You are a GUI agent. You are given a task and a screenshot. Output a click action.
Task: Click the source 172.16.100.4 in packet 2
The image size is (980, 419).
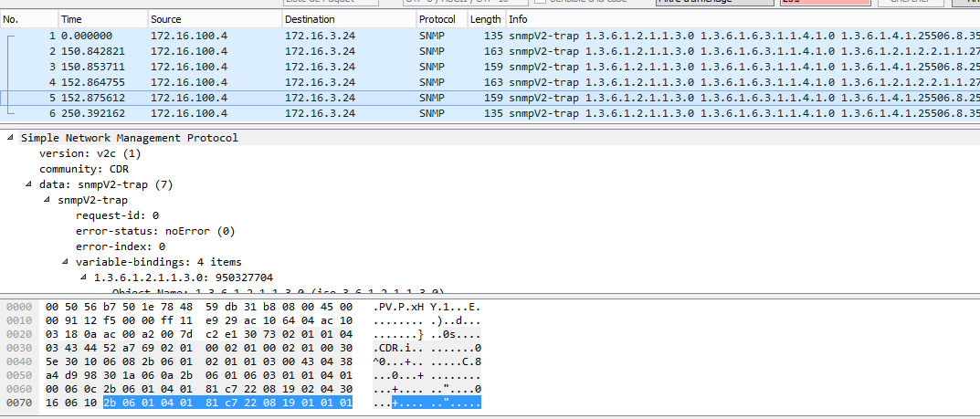point(189,51)
